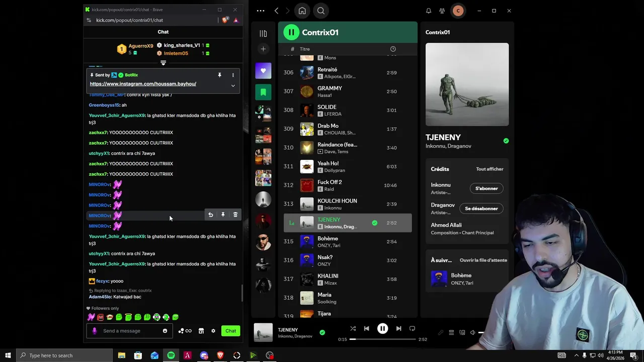Toggle repeat mode
The image size is (644, 362).
(x=412, y=328)
